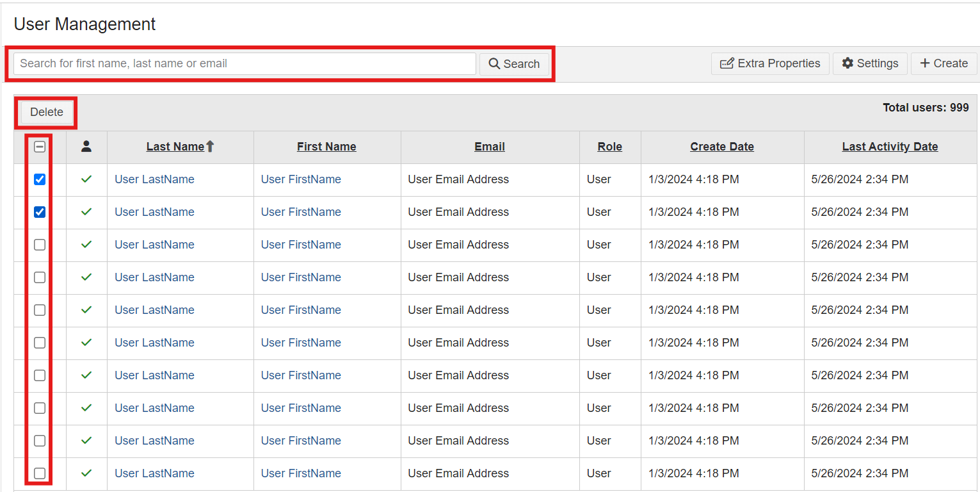The image size is (980, 492).
Task: Uncheck the select-all checkbox in the header
Action: pyautogui.click(x=39, y=147)
